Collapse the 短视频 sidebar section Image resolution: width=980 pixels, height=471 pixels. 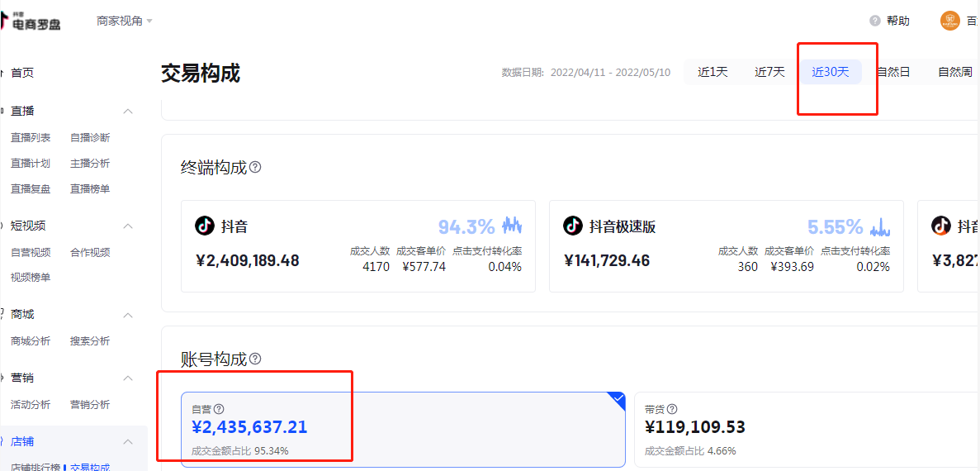click(128, 226)
